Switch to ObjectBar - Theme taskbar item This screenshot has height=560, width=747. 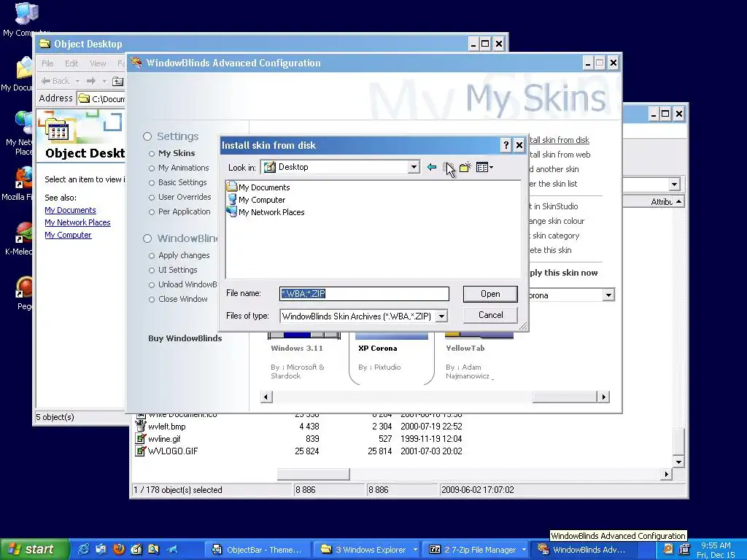pos(258,550)
